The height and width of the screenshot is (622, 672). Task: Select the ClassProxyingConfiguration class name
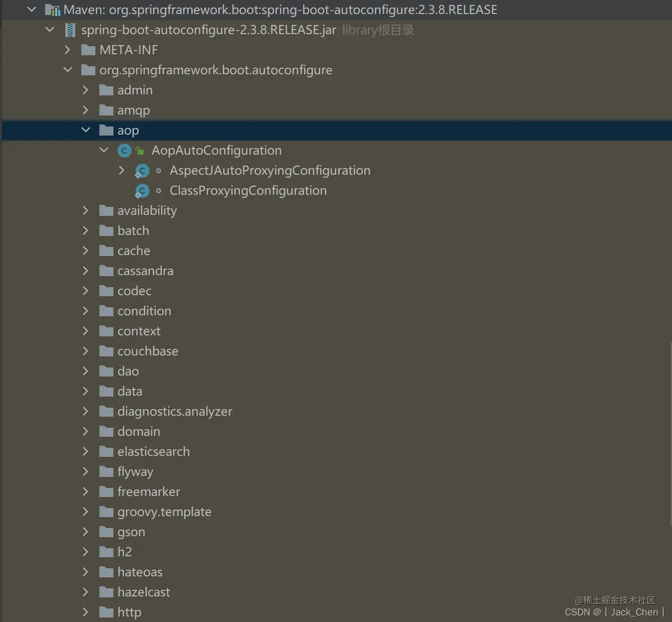248,191
